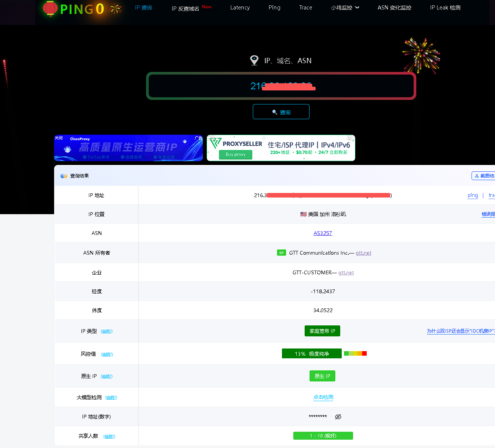
Task: Click the IP address search input field
Action: (x=281, y=86)
